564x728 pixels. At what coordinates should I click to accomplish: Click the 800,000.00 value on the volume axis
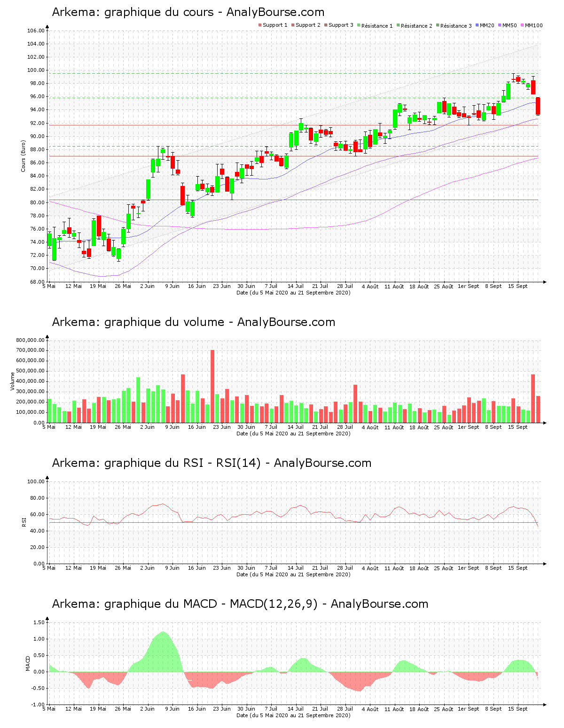(x=30, y=340)
